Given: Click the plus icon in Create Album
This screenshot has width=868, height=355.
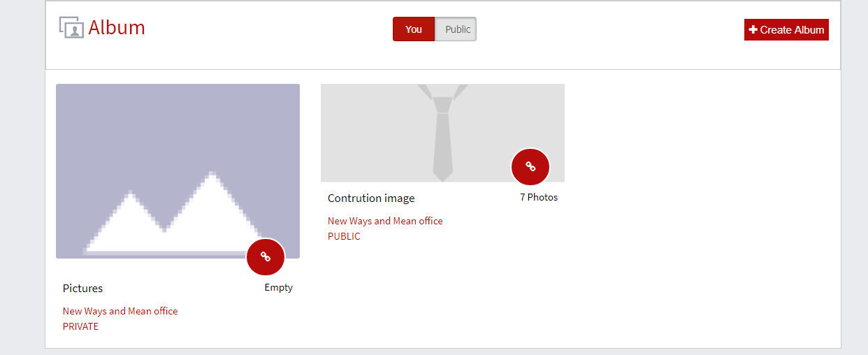Looking at the screenshot, I should point(753,30).
